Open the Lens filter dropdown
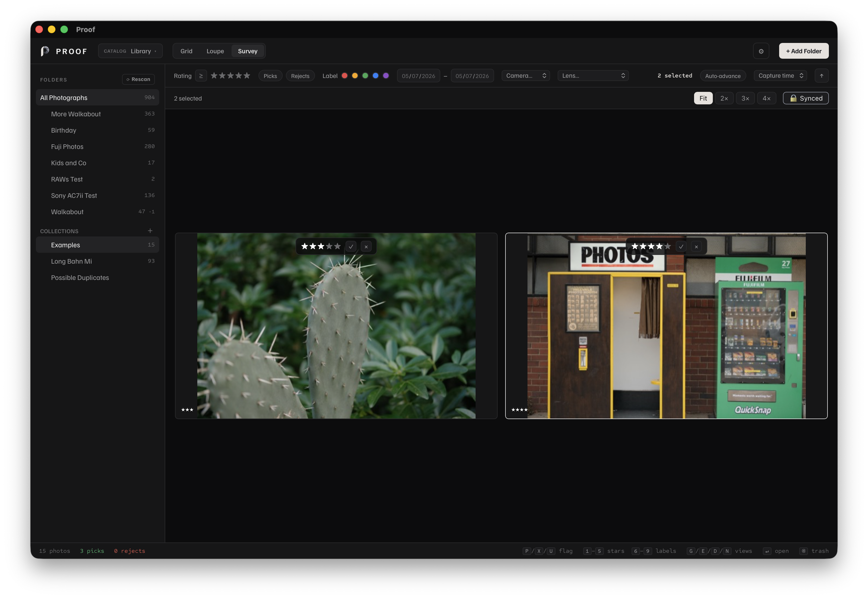The height and width of the screenshot is (599, 868). coord(593,76)
